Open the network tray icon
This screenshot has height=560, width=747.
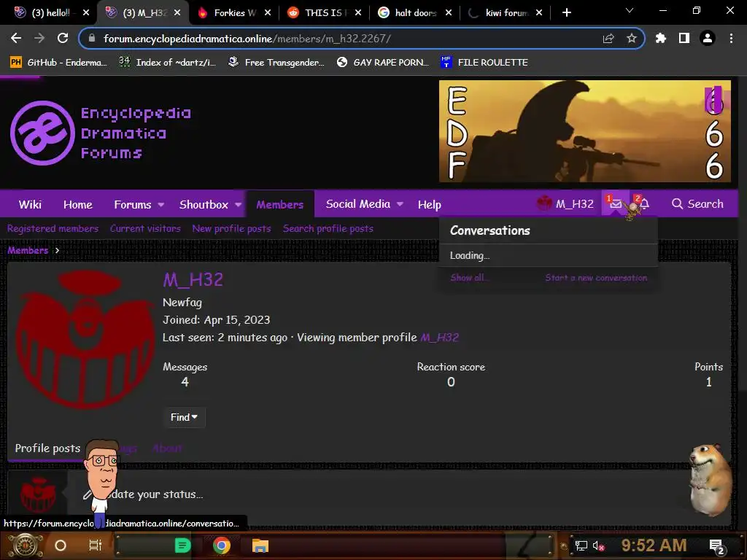tap(581, 545)
